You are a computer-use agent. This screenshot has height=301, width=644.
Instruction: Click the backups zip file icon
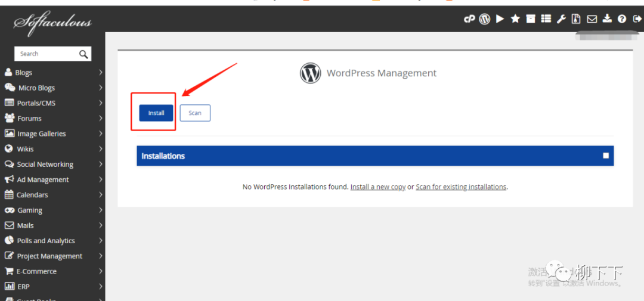(x=576, y=19)
